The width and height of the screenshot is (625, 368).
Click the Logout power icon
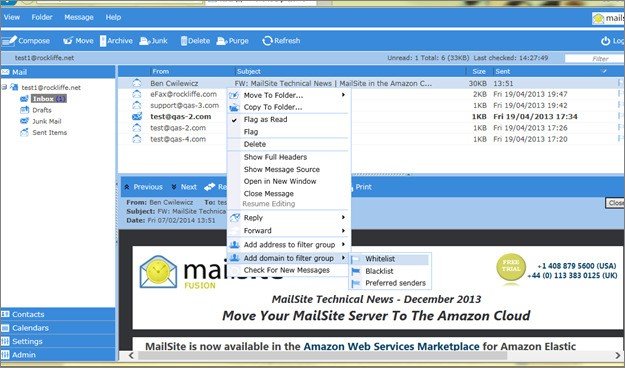click(605, 41)
